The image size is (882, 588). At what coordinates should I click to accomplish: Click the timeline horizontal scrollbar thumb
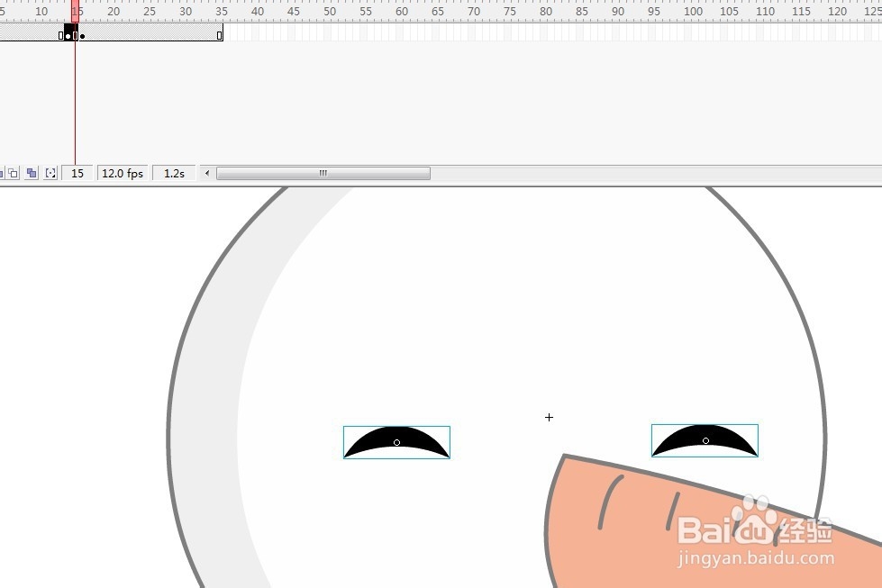(323, 173)
